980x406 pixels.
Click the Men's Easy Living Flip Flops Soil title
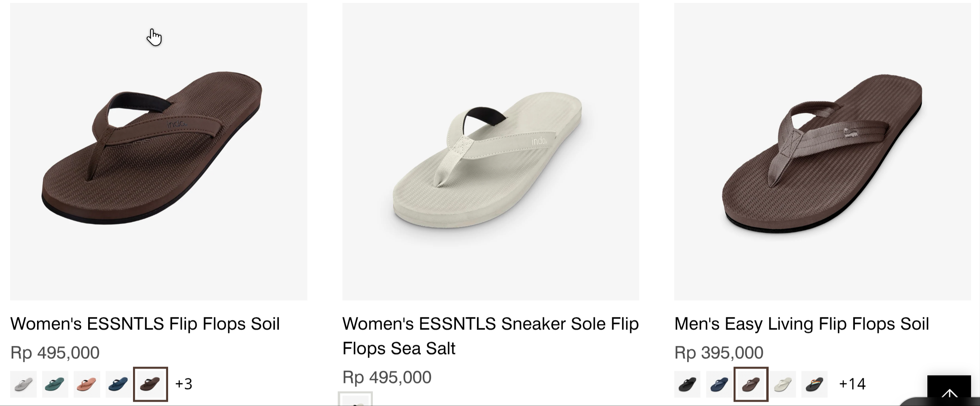coord(802,324)
